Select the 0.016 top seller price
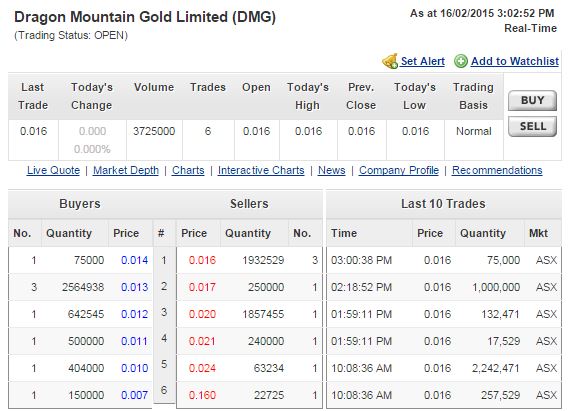Screen dimensions: 568x411 click(202, 260)
